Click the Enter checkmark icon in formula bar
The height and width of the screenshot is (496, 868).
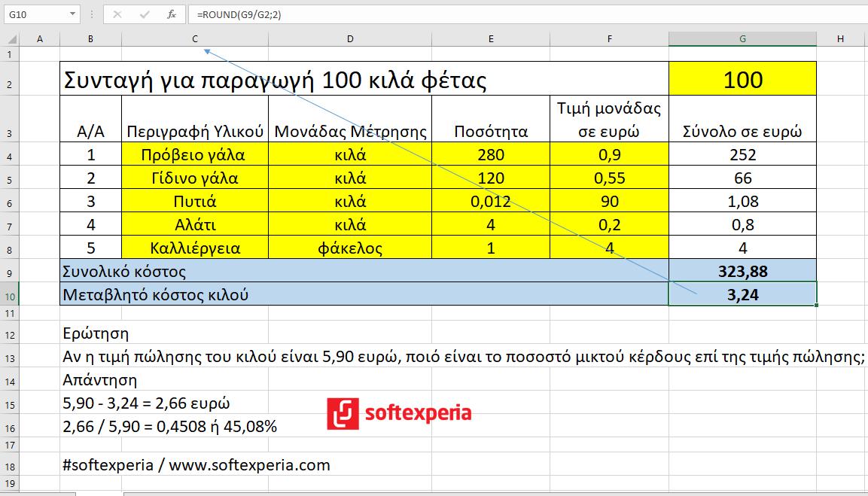(x=145, y=14)
